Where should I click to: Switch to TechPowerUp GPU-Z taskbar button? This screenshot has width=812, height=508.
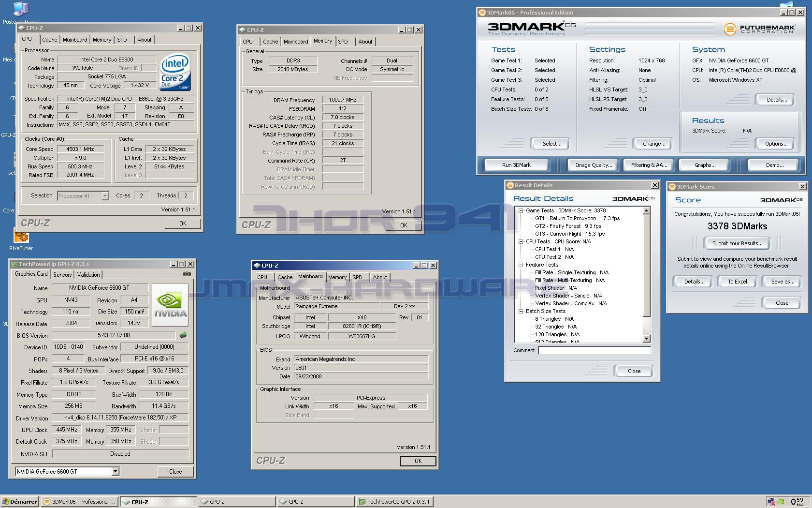(x=394, y=502)
